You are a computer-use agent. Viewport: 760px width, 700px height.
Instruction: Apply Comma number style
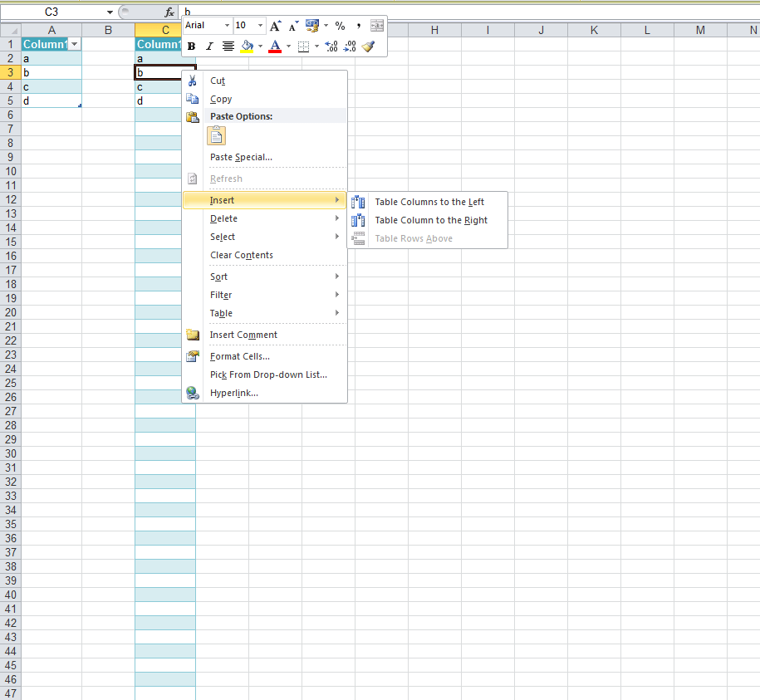(x=357, y=26)
